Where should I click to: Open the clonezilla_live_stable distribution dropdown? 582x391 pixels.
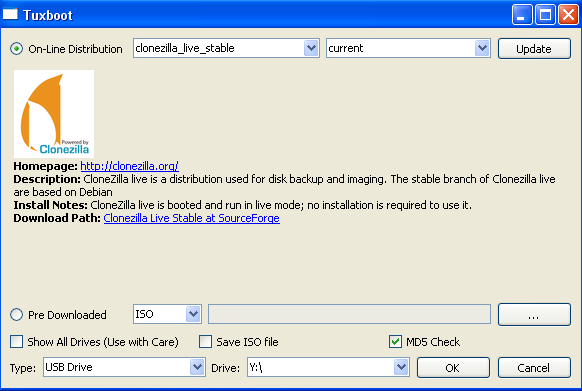226,48
